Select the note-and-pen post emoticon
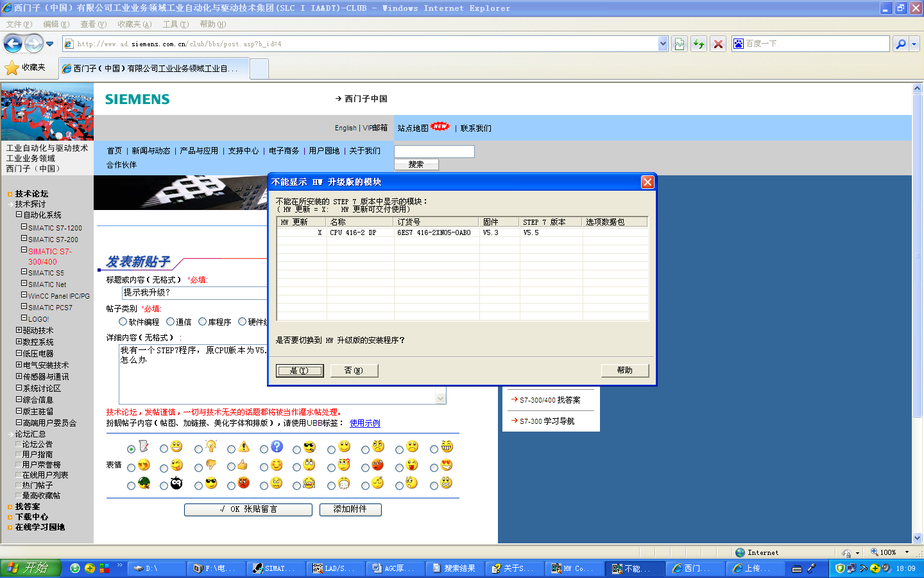 (144, 446)
